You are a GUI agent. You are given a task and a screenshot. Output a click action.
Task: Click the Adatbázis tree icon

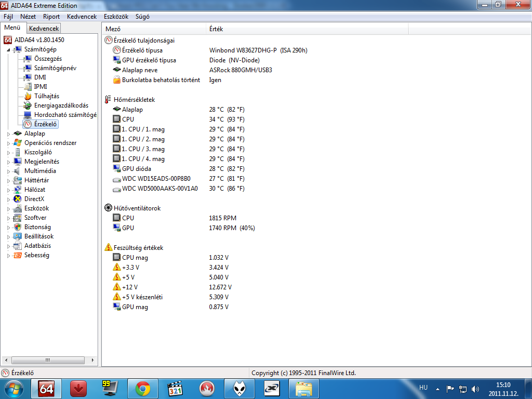click(18, 246)
